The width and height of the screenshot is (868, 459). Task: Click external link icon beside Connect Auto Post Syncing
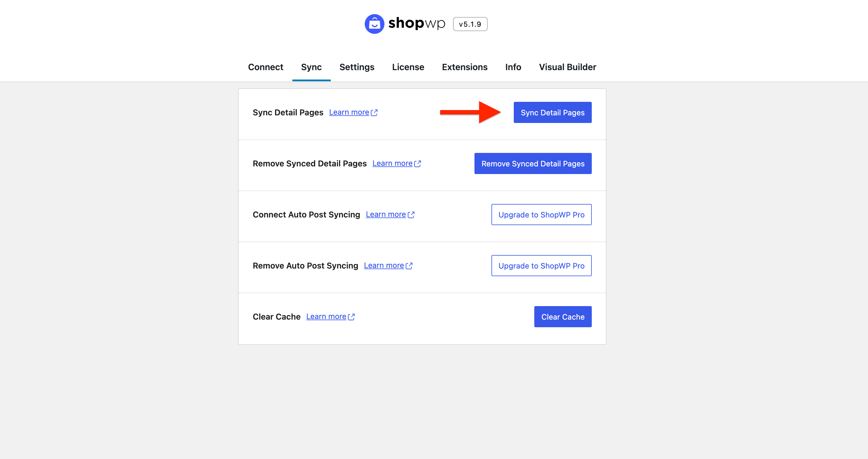pyautogui.click(x=411, y=215)
